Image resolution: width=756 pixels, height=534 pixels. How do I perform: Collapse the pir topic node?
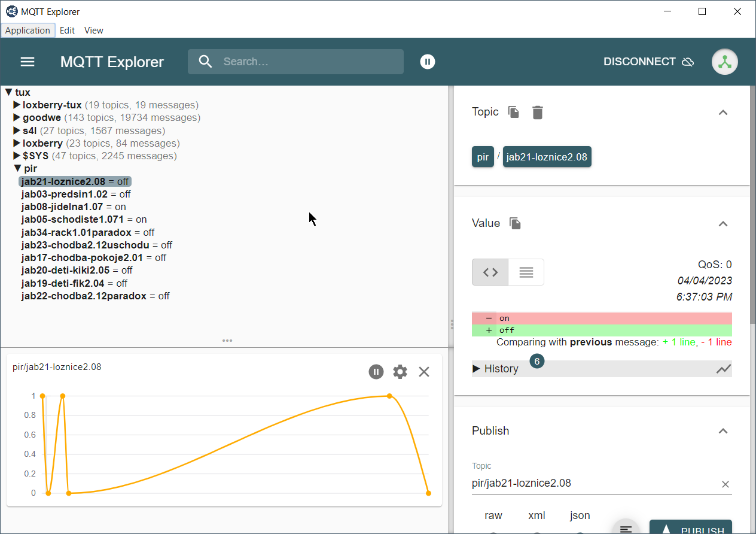(17, 169)
